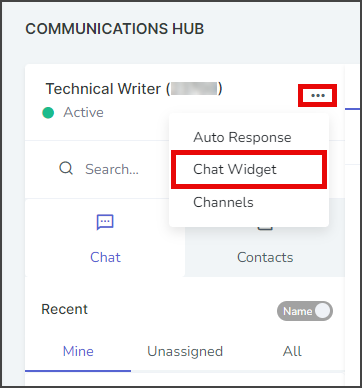Open the Contacts tab label

coord(265,257)
